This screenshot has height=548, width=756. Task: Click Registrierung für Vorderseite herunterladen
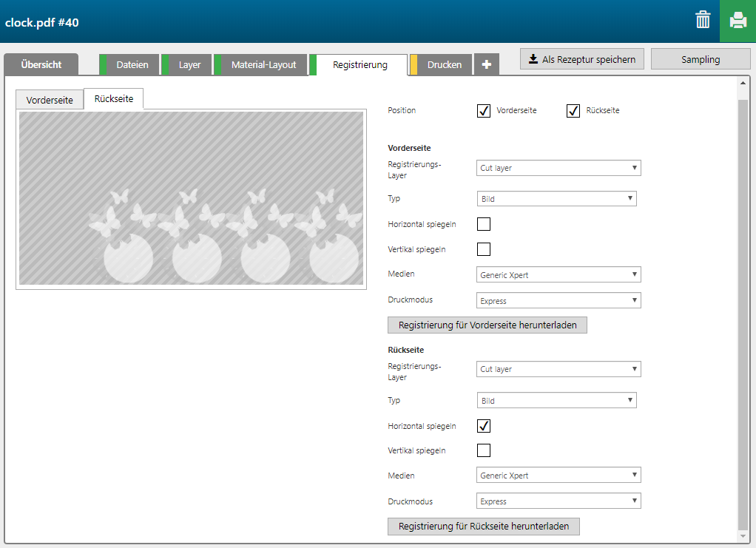pos(487,325)
